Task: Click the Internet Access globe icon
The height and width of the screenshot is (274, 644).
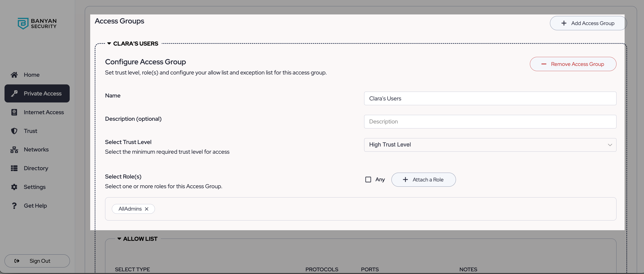Action: point(14,112)
